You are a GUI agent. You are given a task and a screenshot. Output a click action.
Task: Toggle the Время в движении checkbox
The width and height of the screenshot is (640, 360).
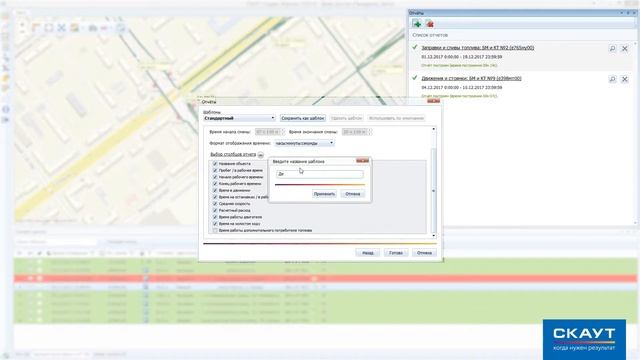tap(215, 190)
